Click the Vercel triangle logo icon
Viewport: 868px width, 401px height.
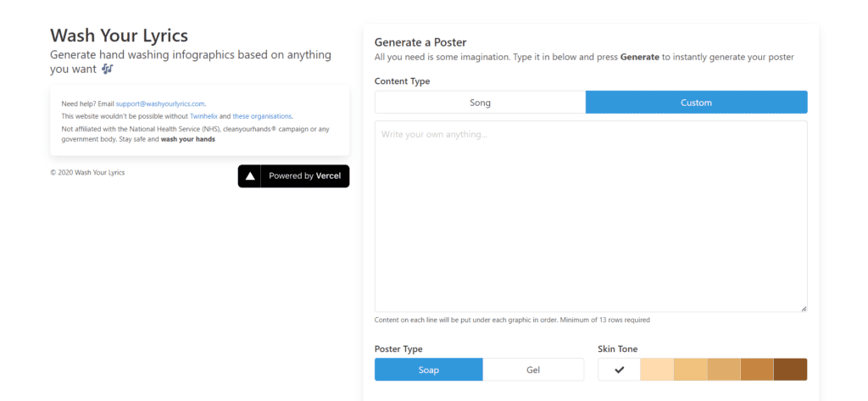pos(250,176)
